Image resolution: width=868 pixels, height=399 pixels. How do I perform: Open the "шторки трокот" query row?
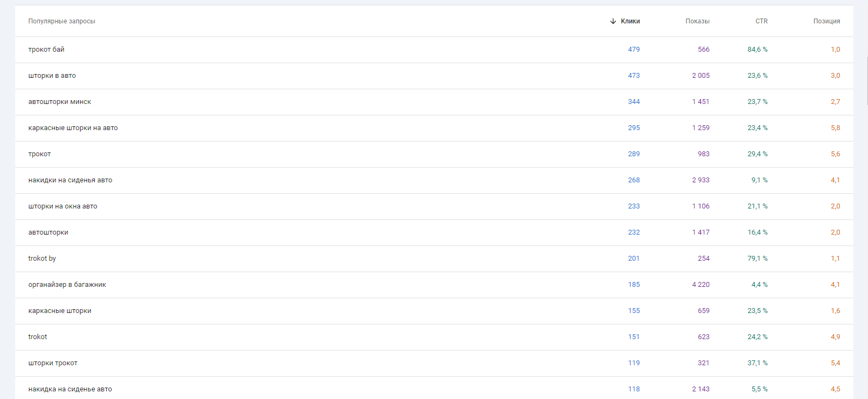(53, 363)
